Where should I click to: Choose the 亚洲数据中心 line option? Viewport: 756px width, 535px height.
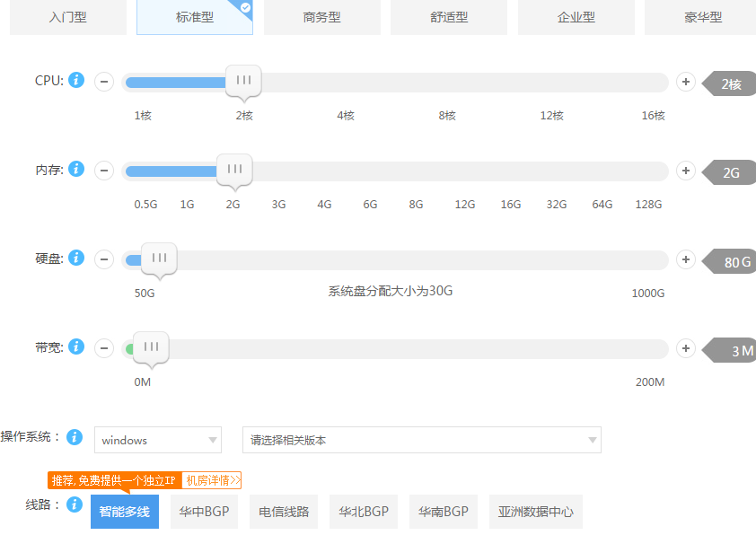(x=536, y=512)
